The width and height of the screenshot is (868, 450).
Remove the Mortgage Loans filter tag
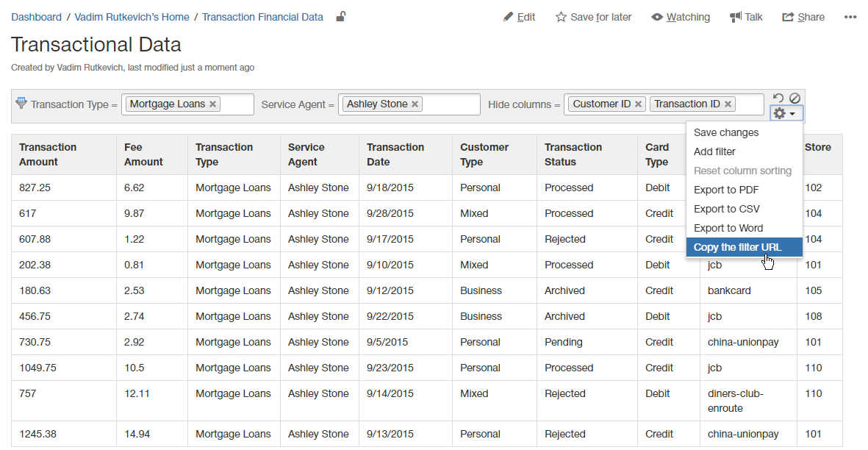(213, 104)
